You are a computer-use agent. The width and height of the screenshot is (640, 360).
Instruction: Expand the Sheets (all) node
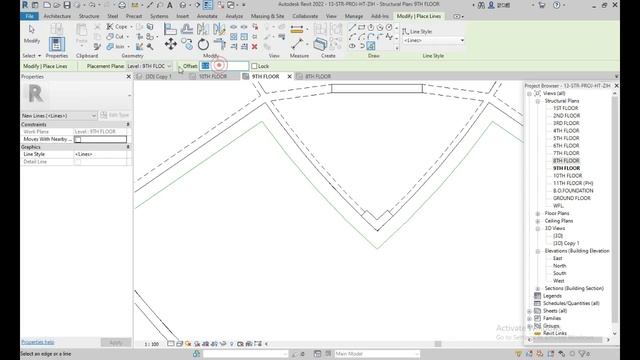529,311
